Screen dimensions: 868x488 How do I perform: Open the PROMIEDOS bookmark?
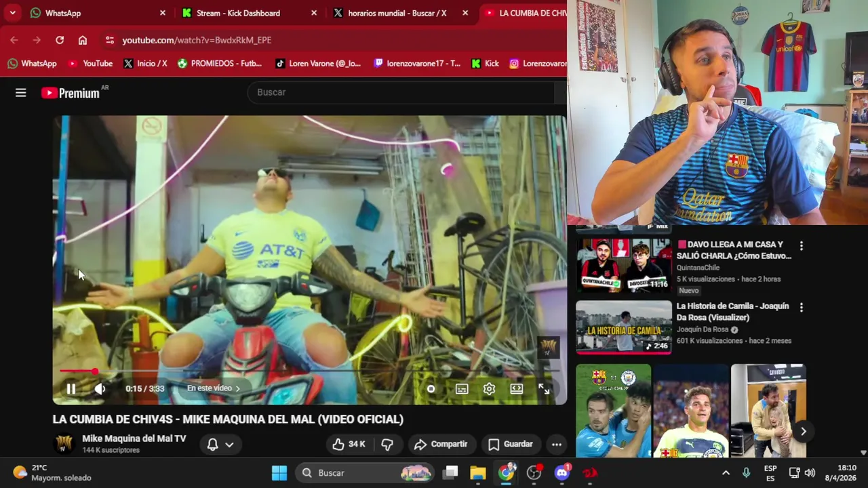220,63
